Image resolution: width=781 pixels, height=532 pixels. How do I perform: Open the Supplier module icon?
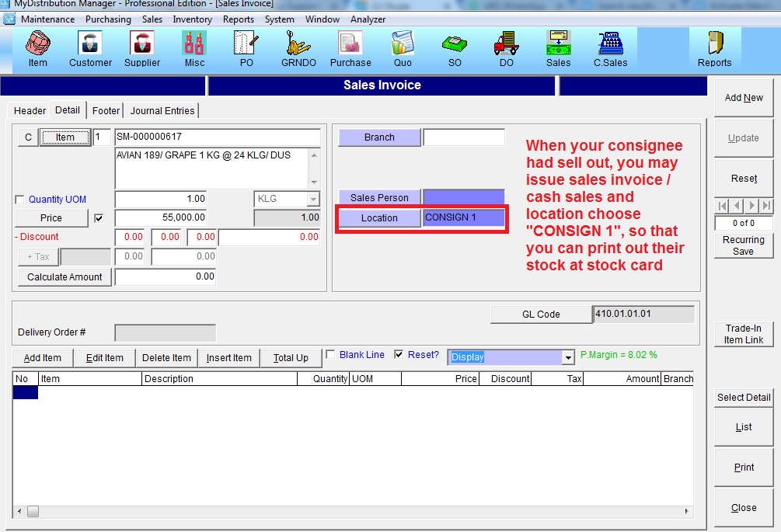click(x=142, y=49)
